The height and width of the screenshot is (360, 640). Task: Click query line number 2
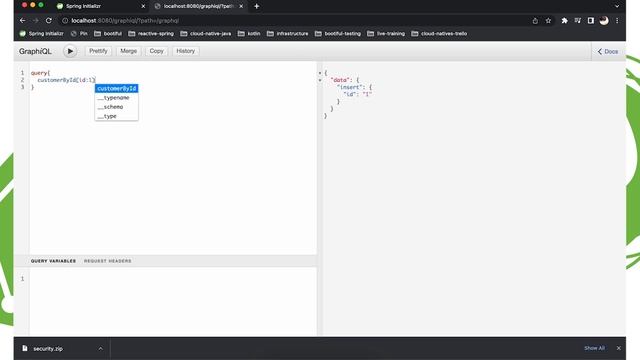22,80
